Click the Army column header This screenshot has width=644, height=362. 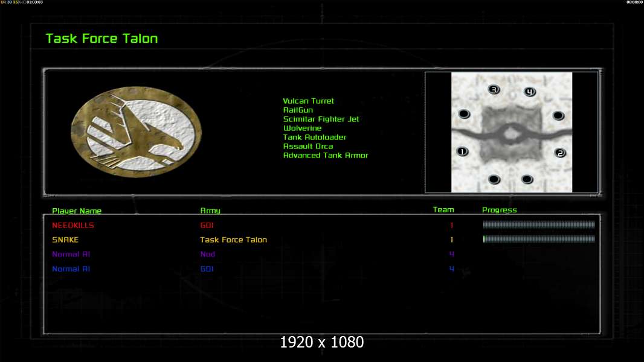210,211
